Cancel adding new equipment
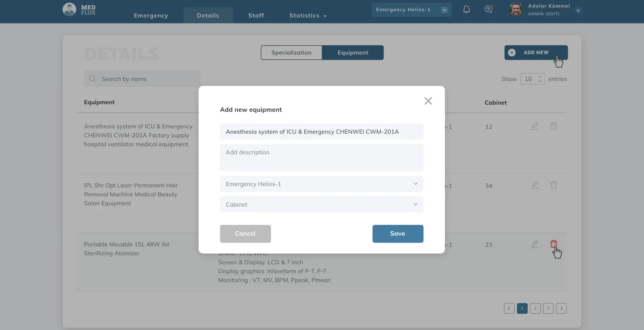644x330 pixels. 245,234
